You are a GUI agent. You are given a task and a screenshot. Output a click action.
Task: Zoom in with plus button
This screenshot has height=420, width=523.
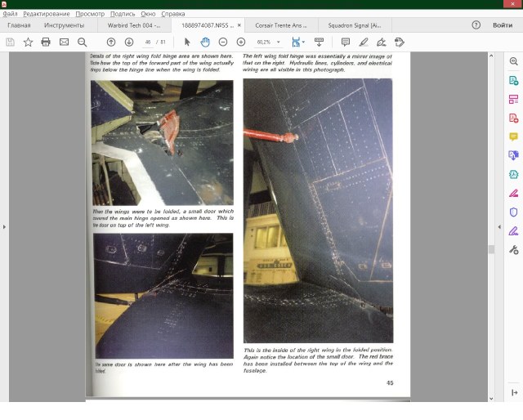[240, 42]
